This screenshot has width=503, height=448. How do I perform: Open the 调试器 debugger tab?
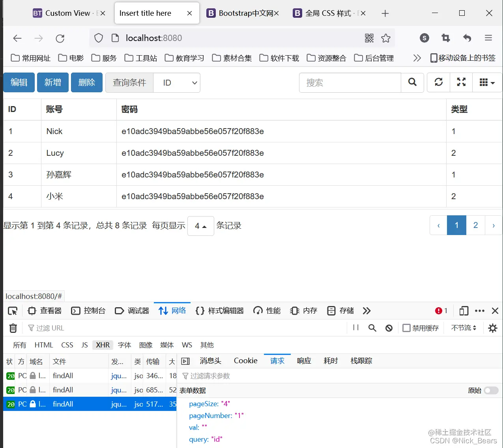point(132,311)
